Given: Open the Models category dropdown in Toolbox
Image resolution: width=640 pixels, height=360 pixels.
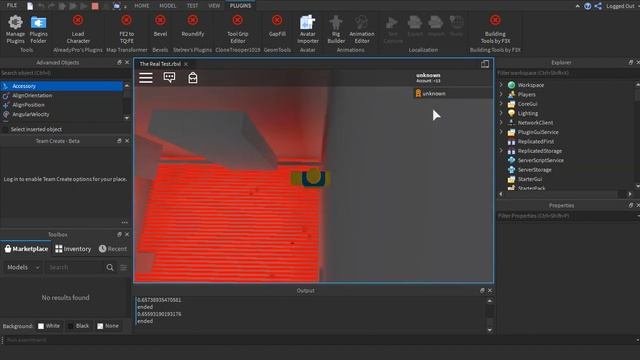Looking at the screenshot, I should [23, 267].
